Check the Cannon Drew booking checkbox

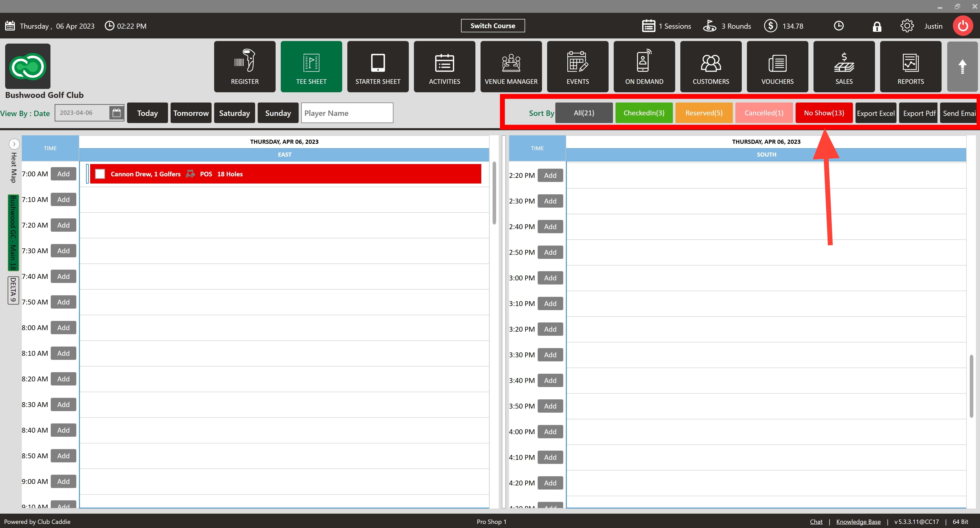pos(100,174)
